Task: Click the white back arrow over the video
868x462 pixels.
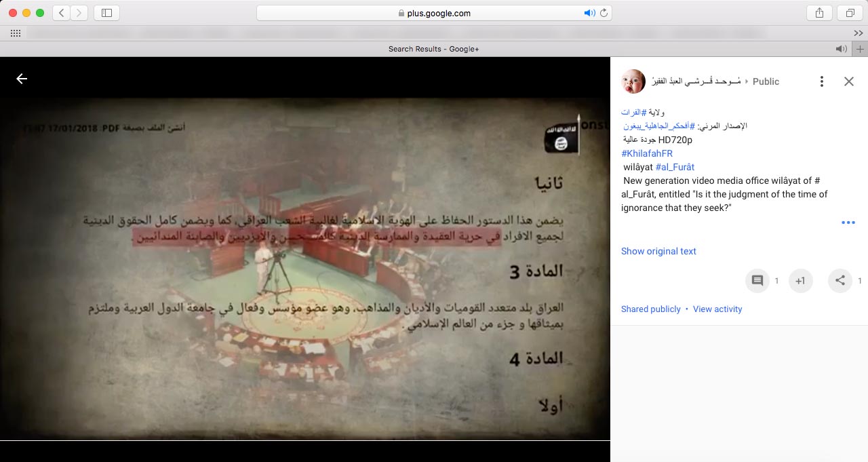Action: (x=22, y=79)
